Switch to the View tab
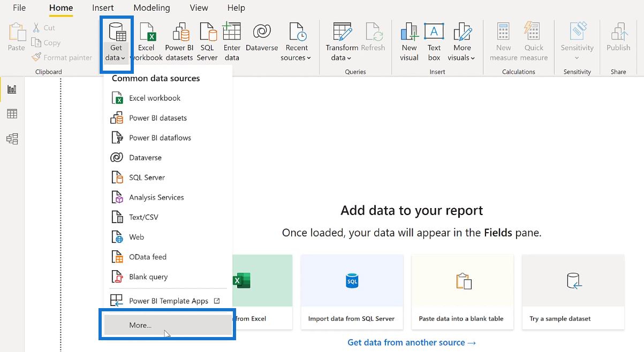The width and height of the screenshot is (644, 352). tap(199, 7)
